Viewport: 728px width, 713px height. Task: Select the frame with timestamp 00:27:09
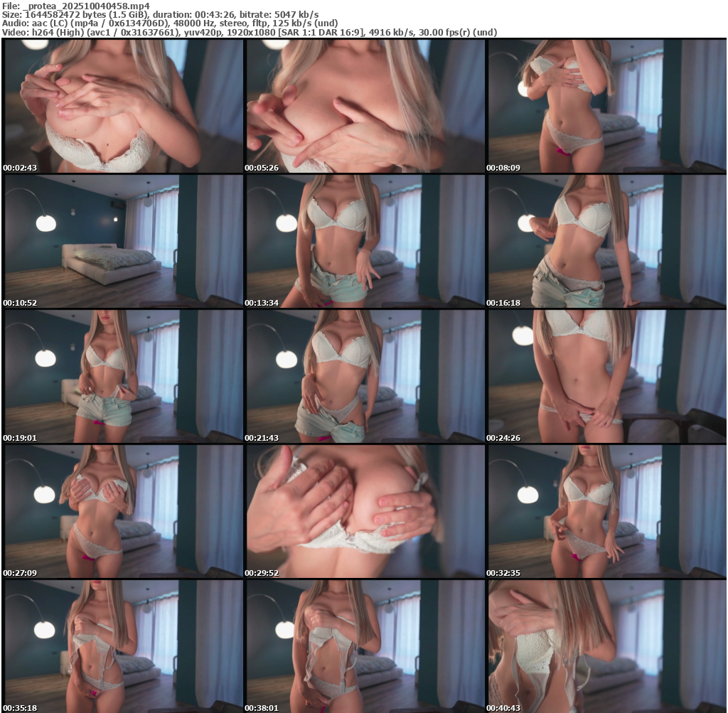pos(122,511)
